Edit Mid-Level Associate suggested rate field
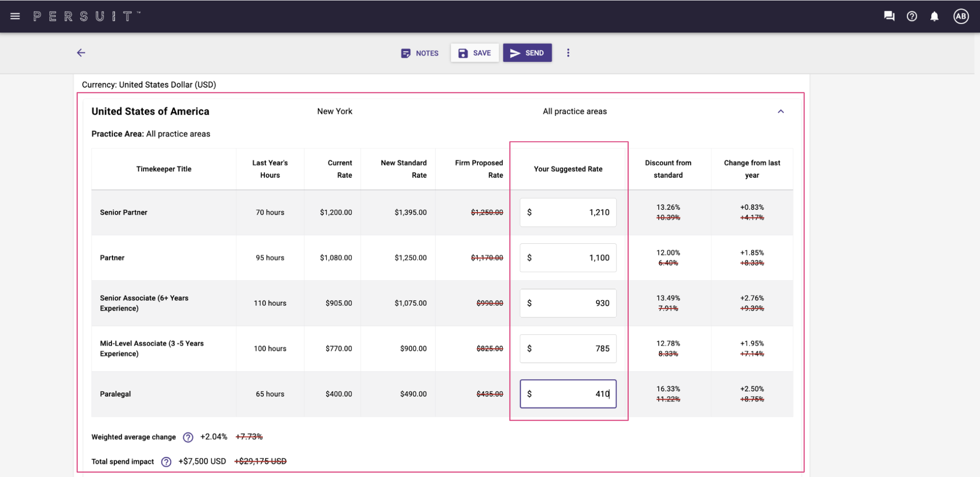Image resolution: width=980 pixels, height=477 pixels. coord(568,349)
